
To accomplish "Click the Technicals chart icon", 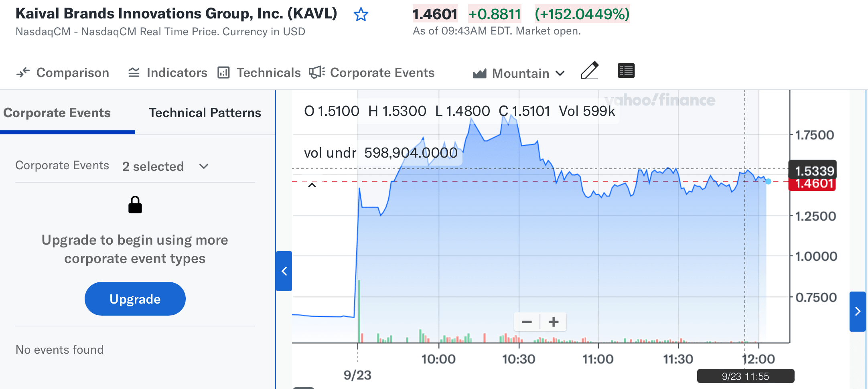I will pos(223,73).
